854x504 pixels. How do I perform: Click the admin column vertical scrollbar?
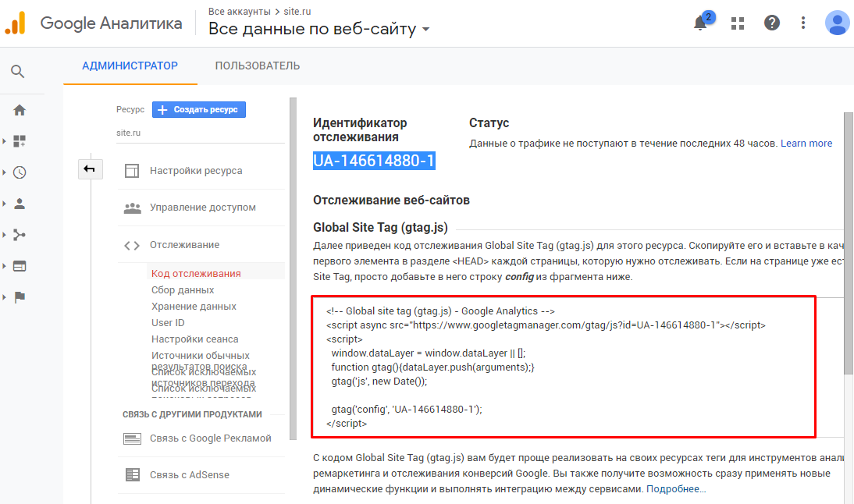coord(293,269)
